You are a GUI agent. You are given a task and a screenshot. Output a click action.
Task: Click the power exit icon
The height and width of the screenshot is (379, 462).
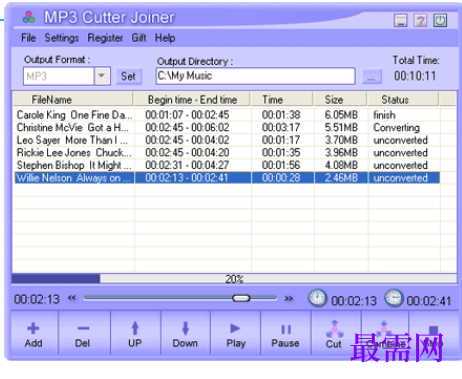[440, 21]
